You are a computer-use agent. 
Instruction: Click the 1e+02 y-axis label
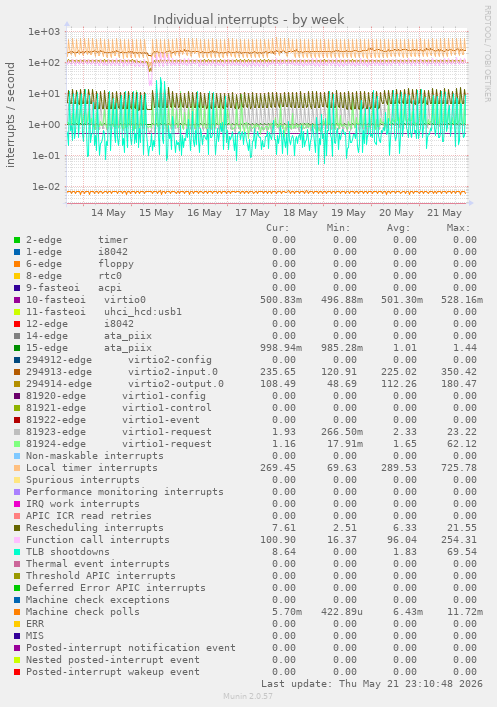coord(44,63)
